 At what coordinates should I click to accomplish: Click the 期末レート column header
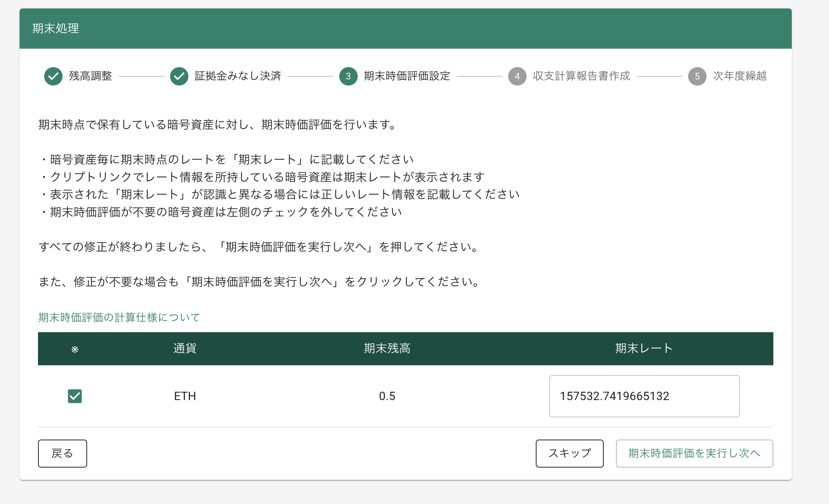pos(644,348)
